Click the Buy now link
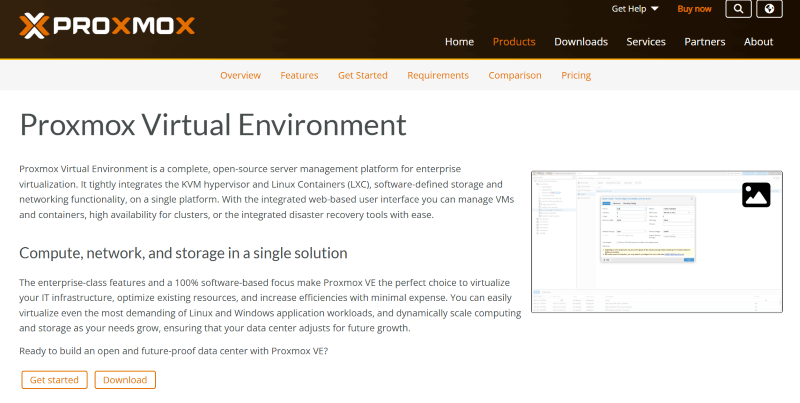The image size is (800, 403). pos(694,9)
